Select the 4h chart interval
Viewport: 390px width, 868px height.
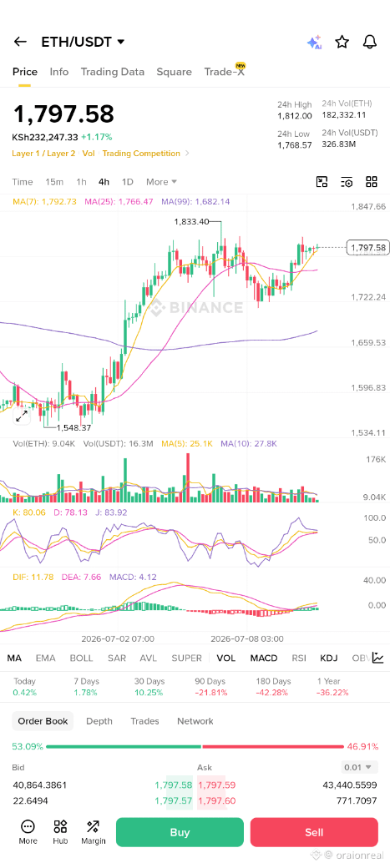coord(104,182)
